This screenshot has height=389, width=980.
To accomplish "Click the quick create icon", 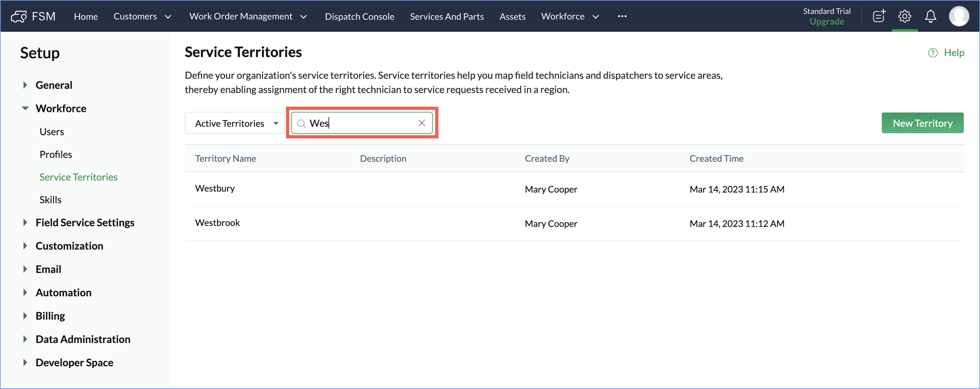I will tap(878, 16).
